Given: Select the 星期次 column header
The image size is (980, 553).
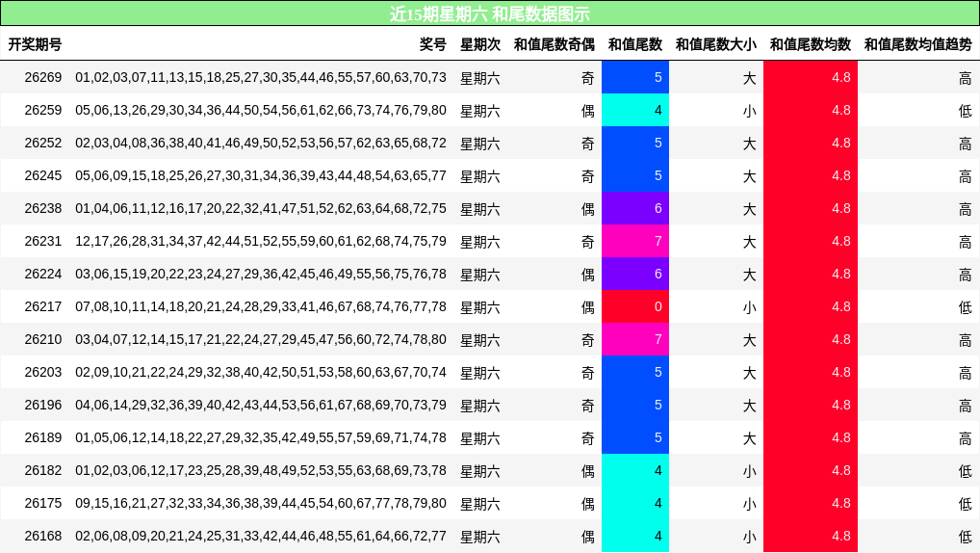Looking at the screenshot, I should click(x=480, y=44).
